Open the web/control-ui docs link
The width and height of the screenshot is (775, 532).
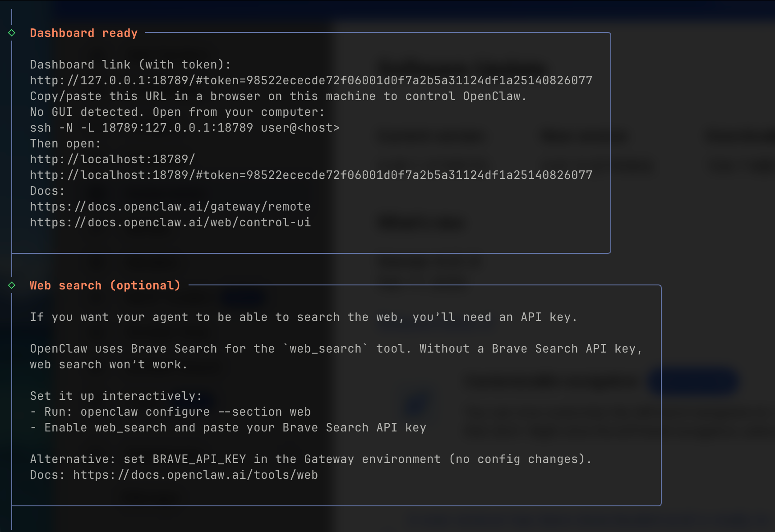[170, 223]
